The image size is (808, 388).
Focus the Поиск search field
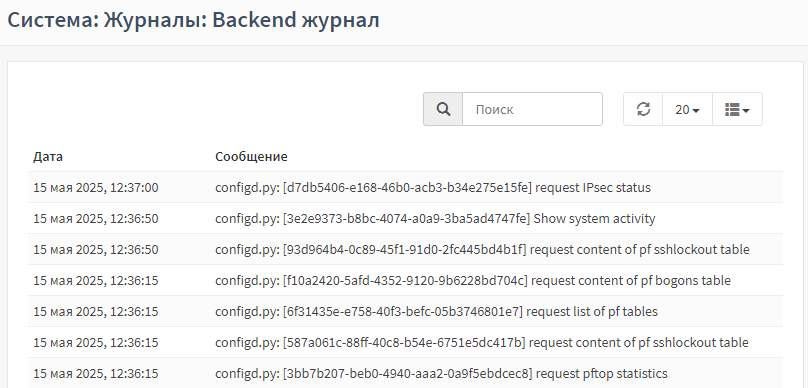532,109
